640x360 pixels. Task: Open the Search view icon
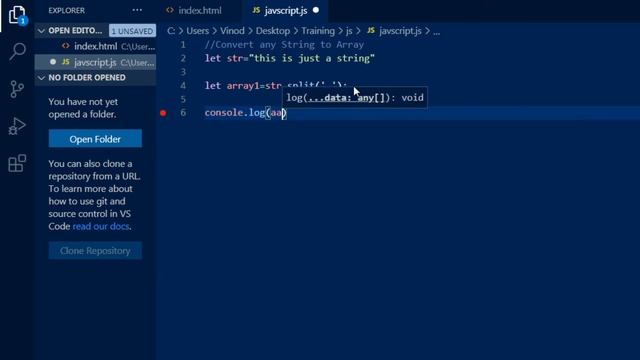(17, 51)
